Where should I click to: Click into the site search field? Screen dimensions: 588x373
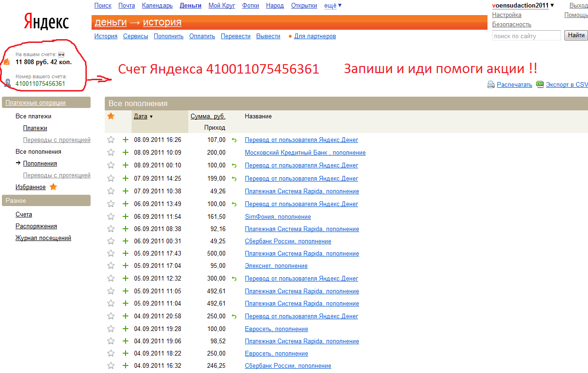pyautogui.click(x=526, y=36)
